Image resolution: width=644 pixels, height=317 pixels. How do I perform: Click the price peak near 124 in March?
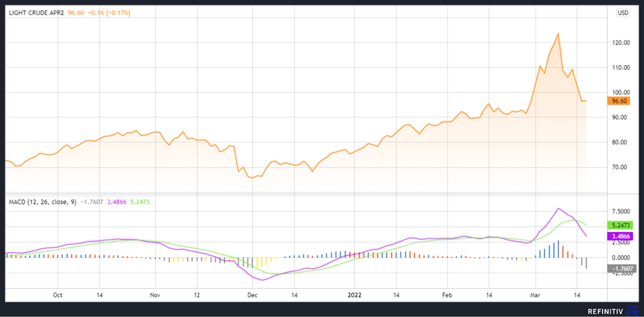[x=558, y=34]
